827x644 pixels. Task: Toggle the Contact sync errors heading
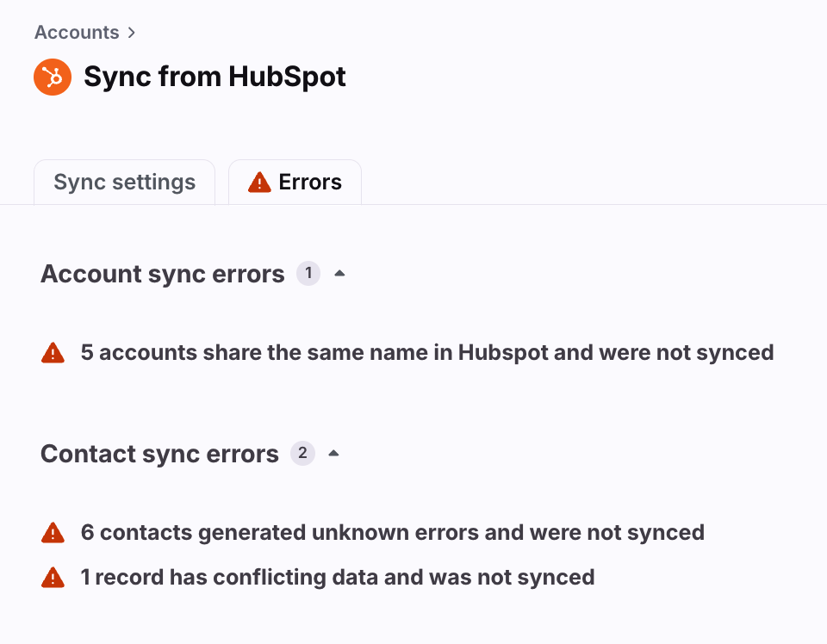[x=159, y=454]
